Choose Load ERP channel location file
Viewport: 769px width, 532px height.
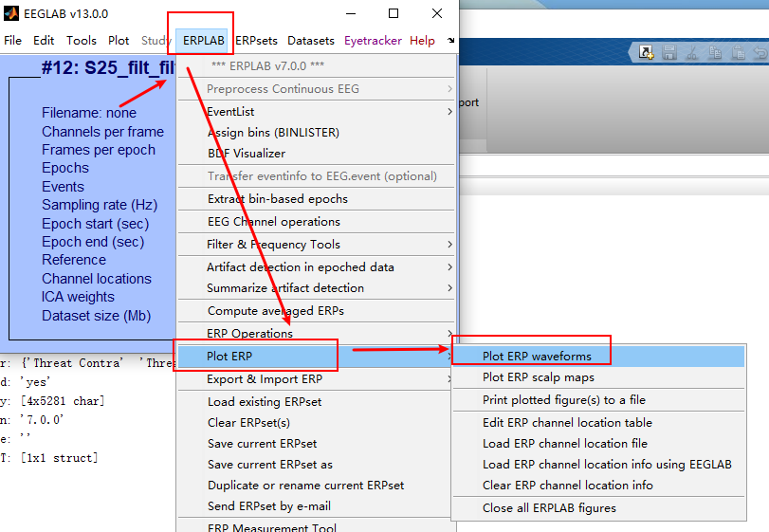598,444
